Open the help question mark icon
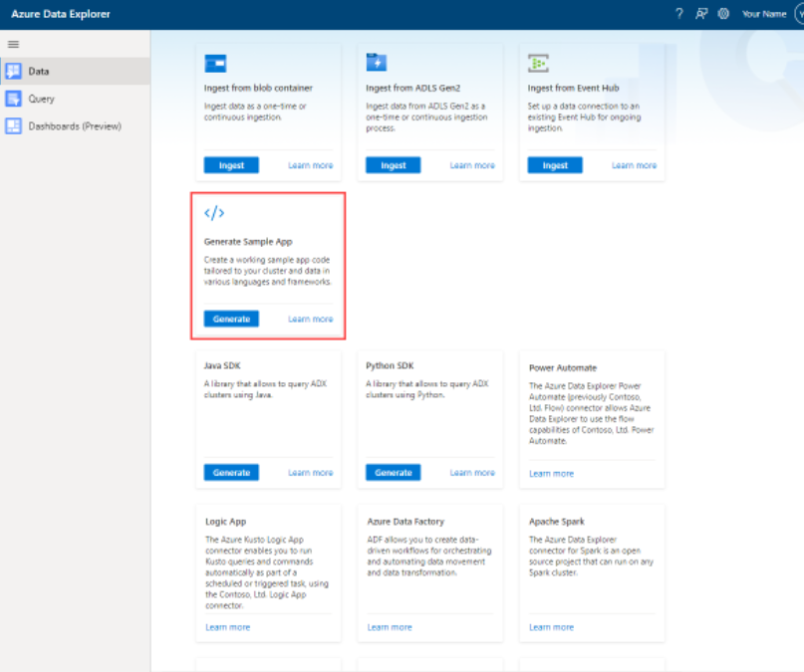This screenshot has width=804, height=672. (679, 14)
